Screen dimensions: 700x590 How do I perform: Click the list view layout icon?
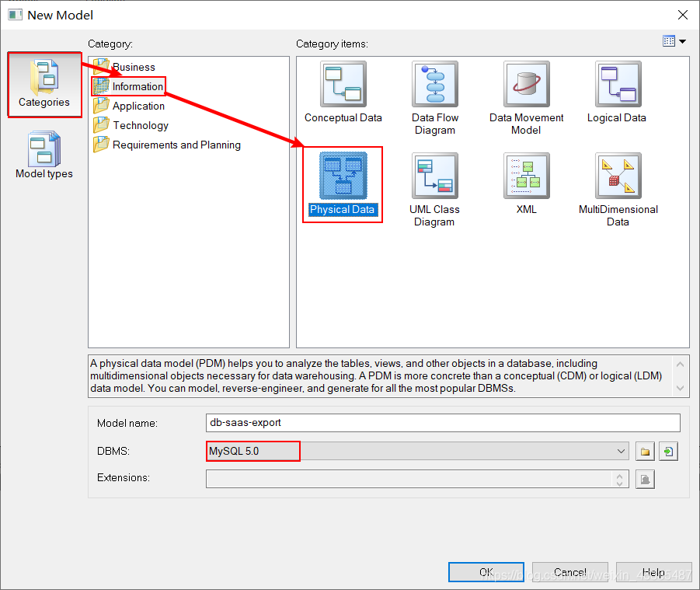click(669, 41)
